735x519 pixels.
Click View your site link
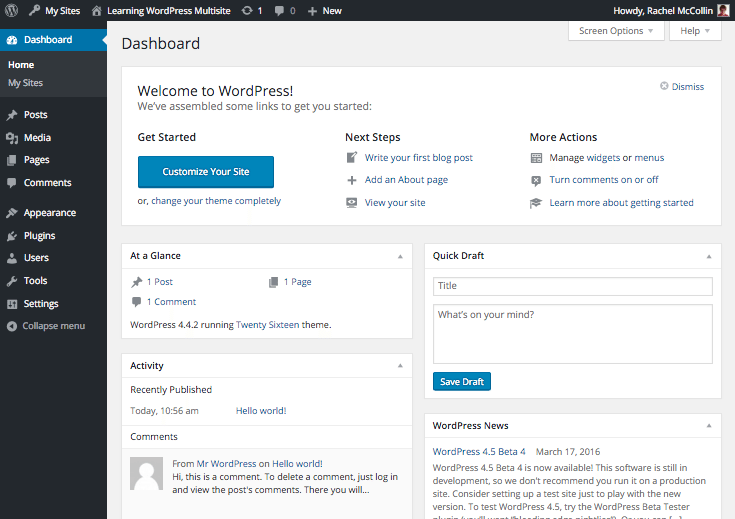395,203
